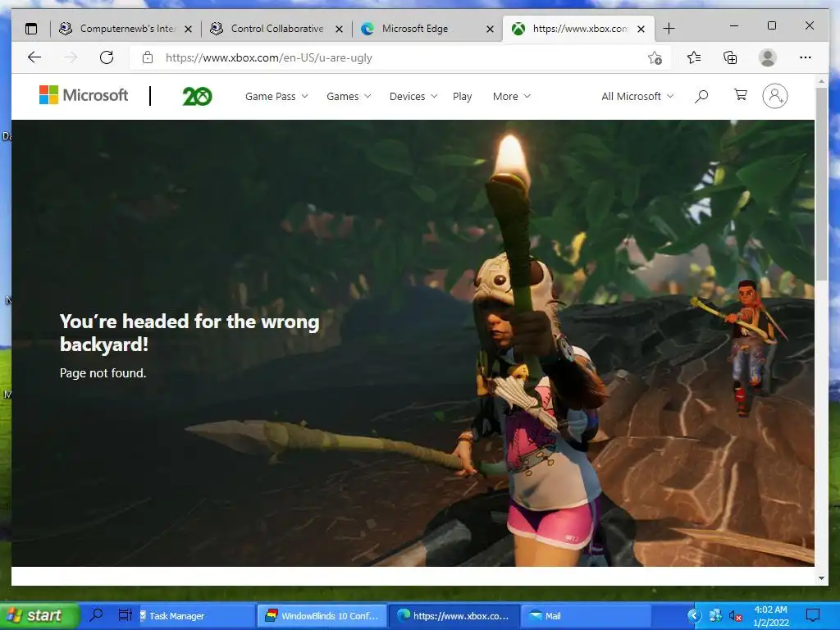The height and width of the screenshot is (630, 840).
Task: Expand the Devices dropdown
Action: 413,97
